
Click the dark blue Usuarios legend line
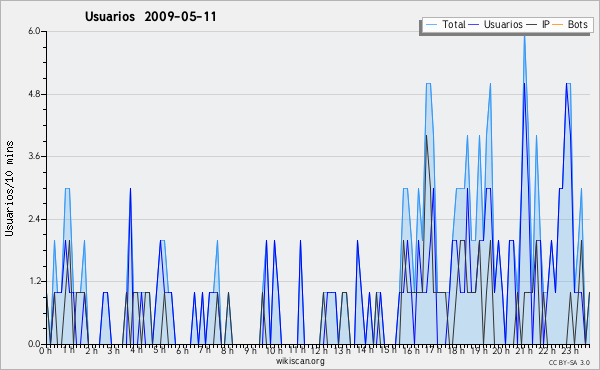click(474, 24)
